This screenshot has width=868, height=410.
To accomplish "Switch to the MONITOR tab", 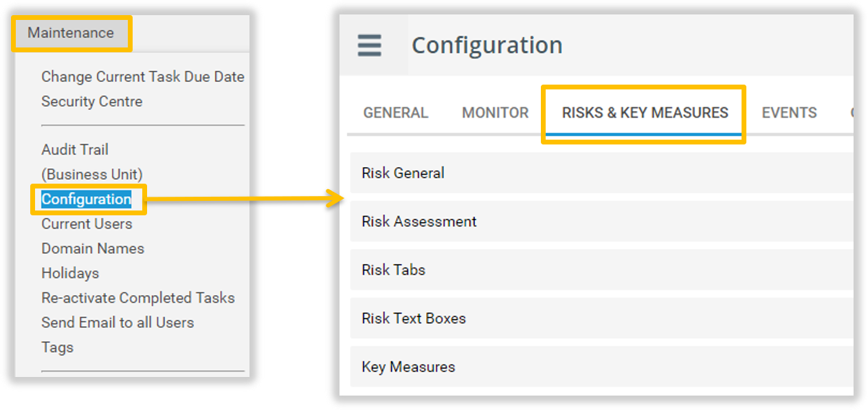I will coord(496,113).
